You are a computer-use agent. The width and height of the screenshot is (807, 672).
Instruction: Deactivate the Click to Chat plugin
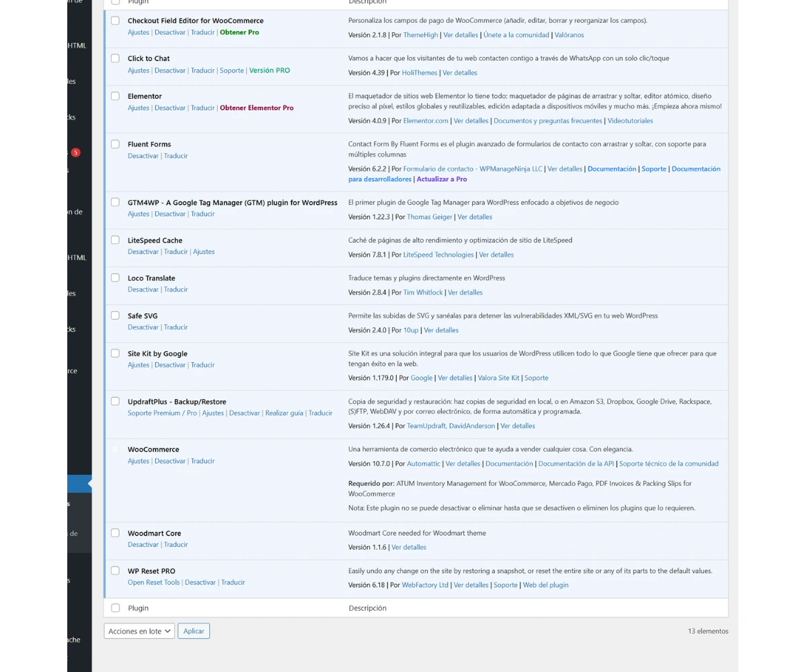tap(170, 71)
